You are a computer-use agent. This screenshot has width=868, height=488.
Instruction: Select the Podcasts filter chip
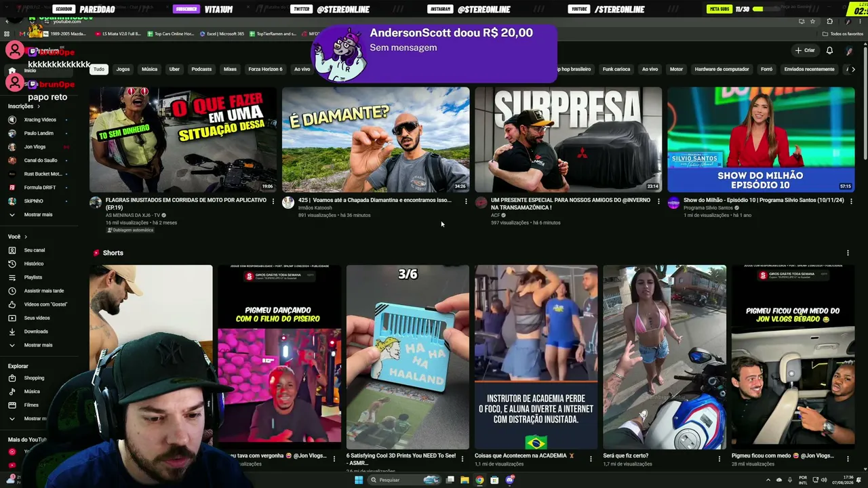[x=201, y=69]
